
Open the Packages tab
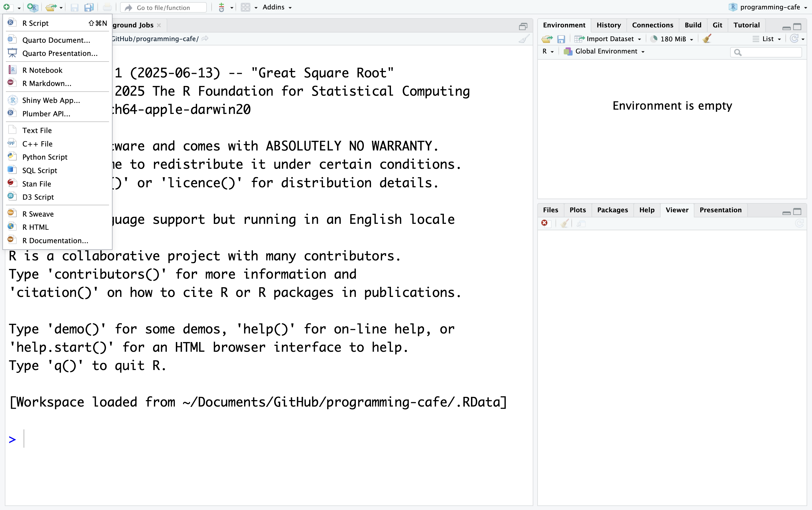[612, 210]
